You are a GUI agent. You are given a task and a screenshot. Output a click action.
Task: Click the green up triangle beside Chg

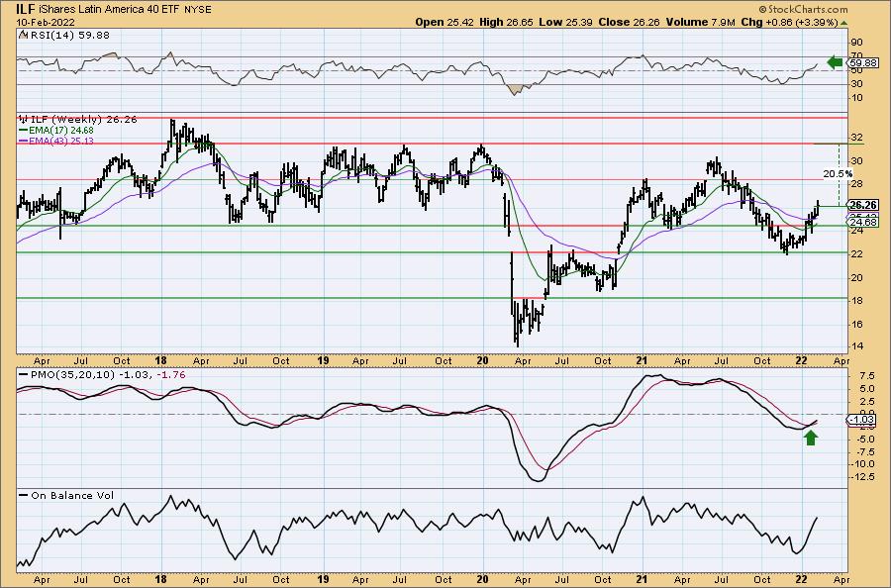point(843,23)
